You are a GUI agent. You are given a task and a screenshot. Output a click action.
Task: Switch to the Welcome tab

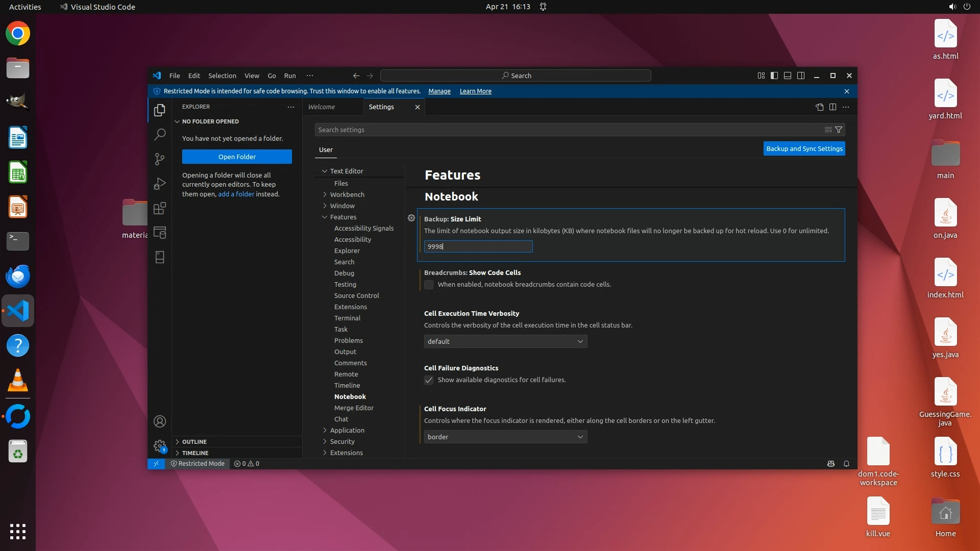pyautogui.click(x=322, y=107)
